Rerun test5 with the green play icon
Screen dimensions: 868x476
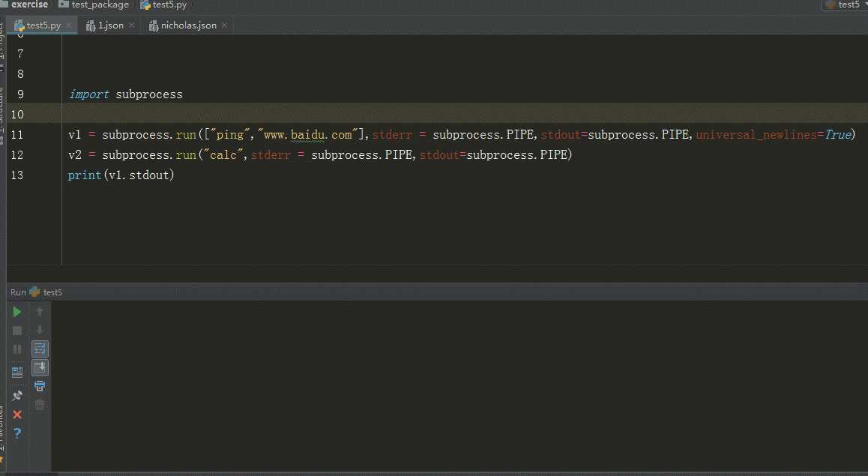[17, 312]
